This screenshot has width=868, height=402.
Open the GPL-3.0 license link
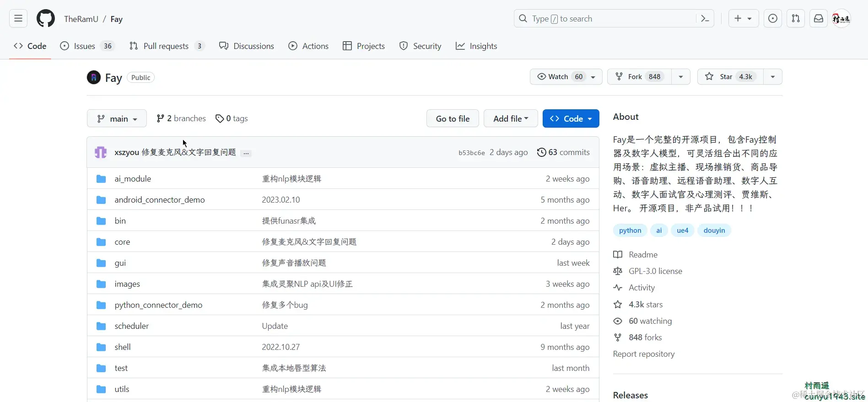pyautogui.click(x=647, y=271)
